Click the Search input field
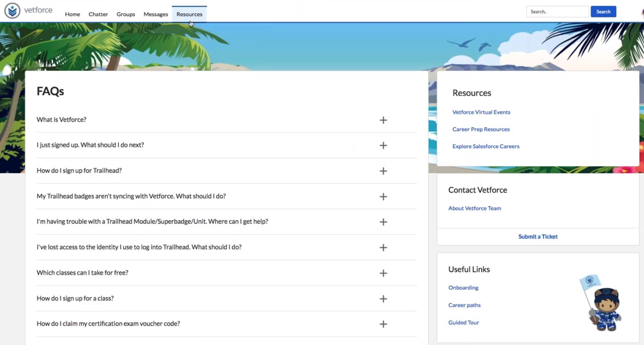Image resolution: width=644 pixels, height=345 pixels. pos(557,12)
